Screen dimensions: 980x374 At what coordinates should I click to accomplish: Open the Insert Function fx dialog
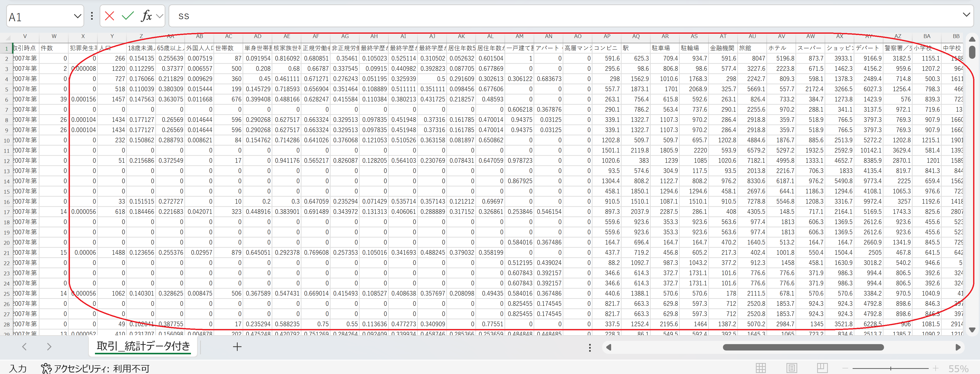(x=146, y=16)
